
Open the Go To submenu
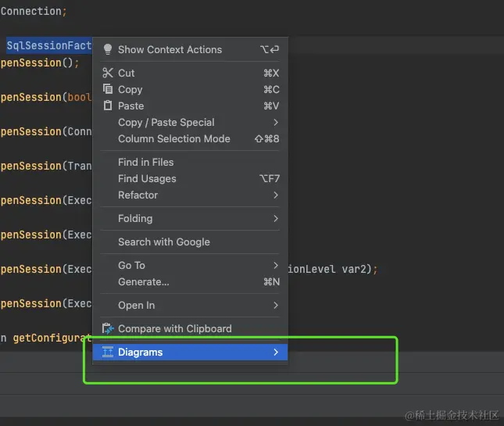pyautogui.click(x=131, y=265)
